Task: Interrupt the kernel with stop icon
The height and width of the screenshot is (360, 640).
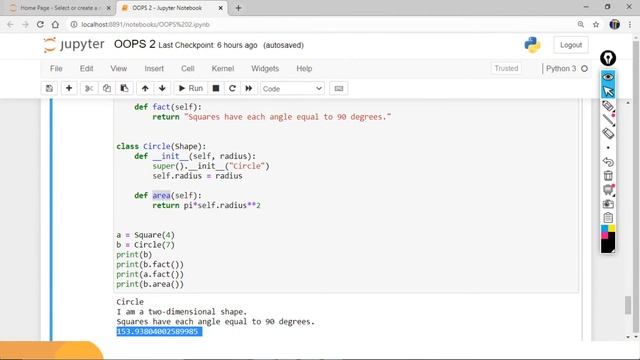Action: 216,89
